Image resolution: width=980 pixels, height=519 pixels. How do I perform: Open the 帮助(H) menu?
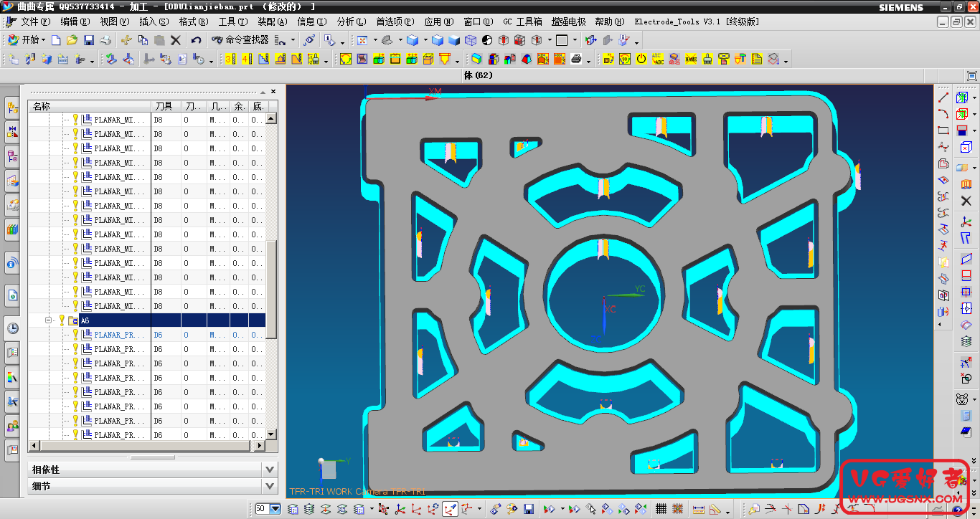point(610,22)
